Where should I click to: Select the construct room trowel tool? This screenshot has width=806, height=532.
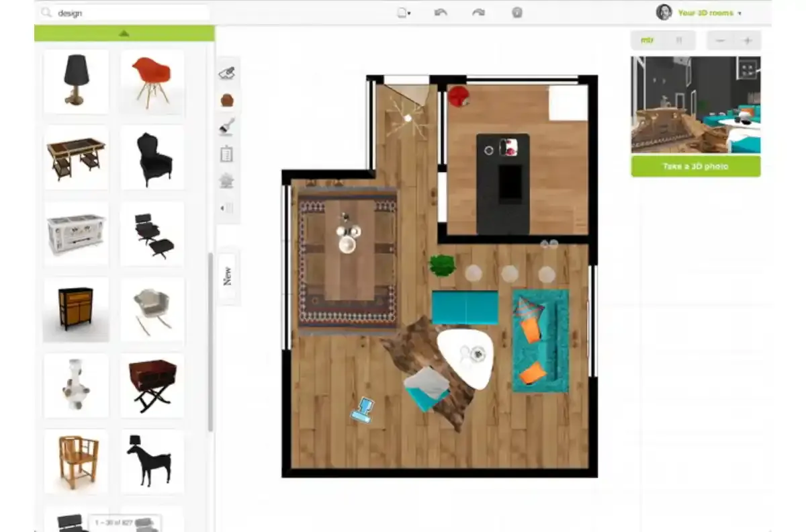227,73
